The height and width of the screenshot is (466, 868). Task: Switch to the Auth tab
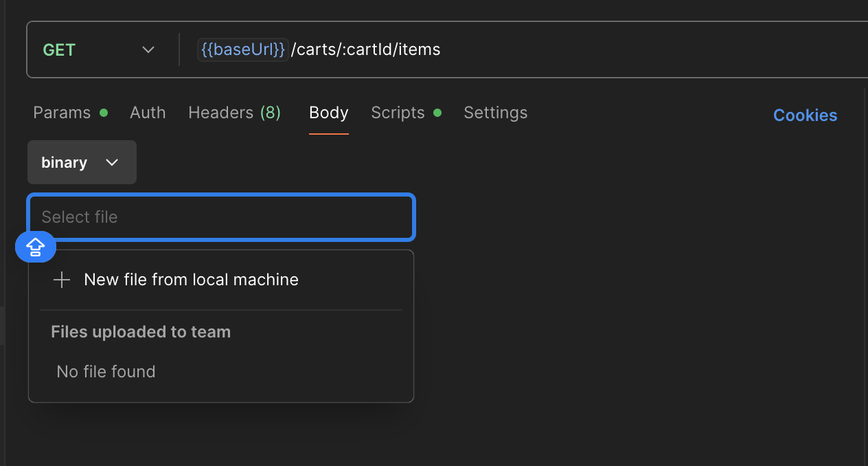tap(148, 113)
